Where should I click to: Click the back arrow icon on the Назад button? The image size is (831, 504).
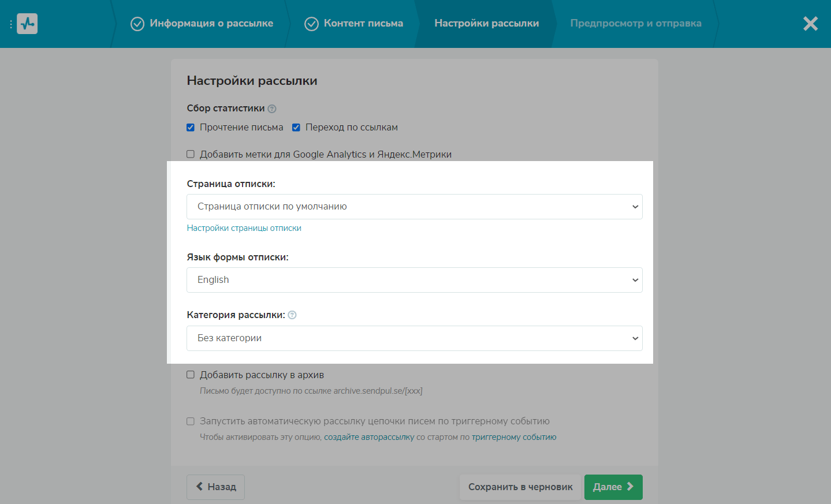tap(199, 487)
